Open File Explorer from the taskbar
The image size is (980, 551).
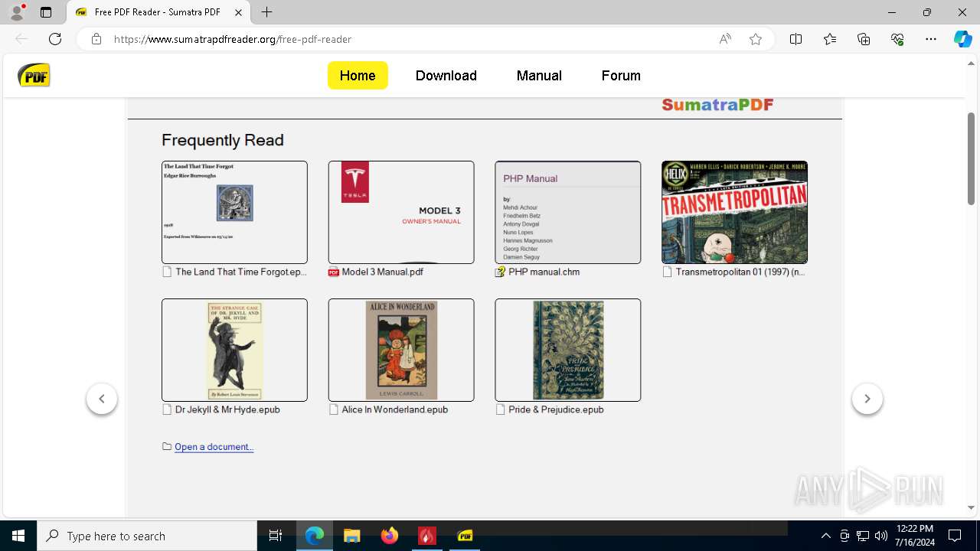[352, 536]
